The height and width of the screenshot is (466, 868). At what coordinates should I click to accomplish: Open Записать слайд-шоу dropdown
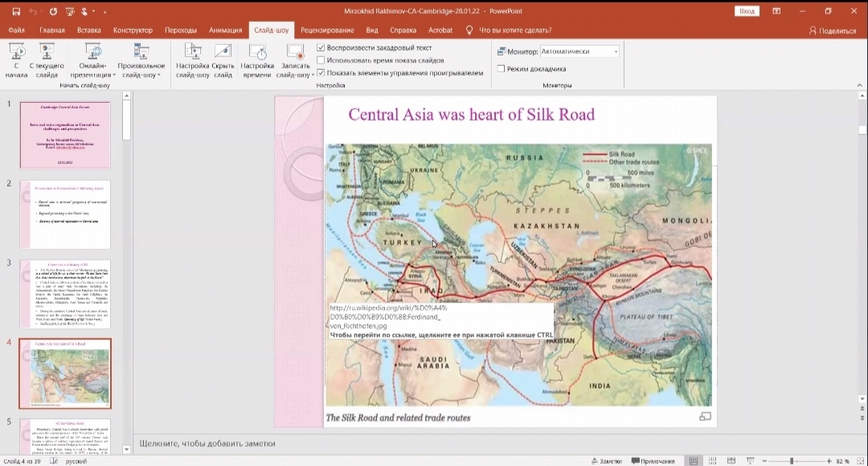click(295, 61)
